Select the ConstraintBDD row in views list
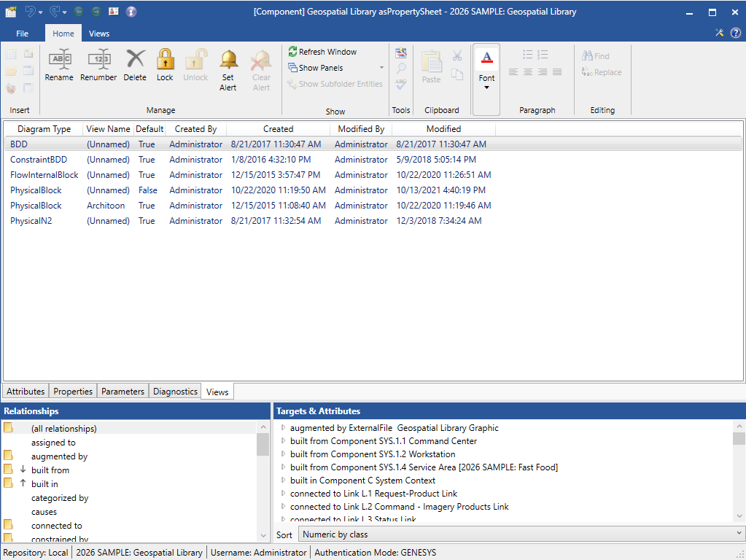The height and width of the screenshot is (560, 746). click(x=39, y=160)
